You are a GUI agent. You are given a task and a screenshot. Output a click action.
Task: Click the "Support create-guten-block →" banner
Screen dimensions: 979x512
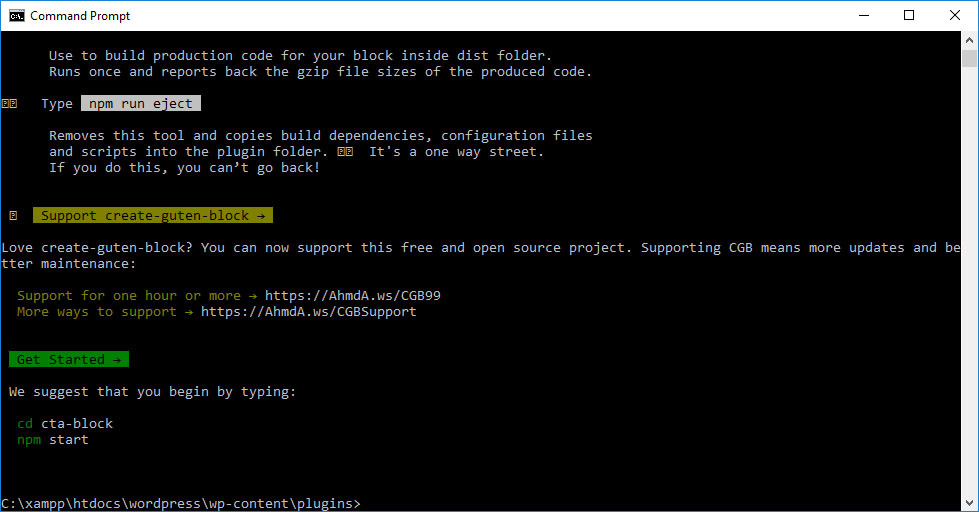click(153, 216)
